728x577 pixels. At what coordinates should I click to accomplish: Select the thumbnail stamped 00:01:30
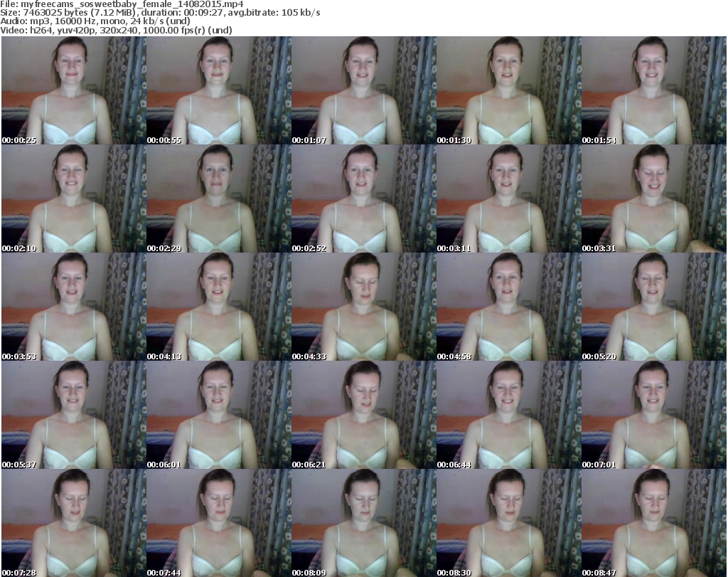click(x=509, y=90)
